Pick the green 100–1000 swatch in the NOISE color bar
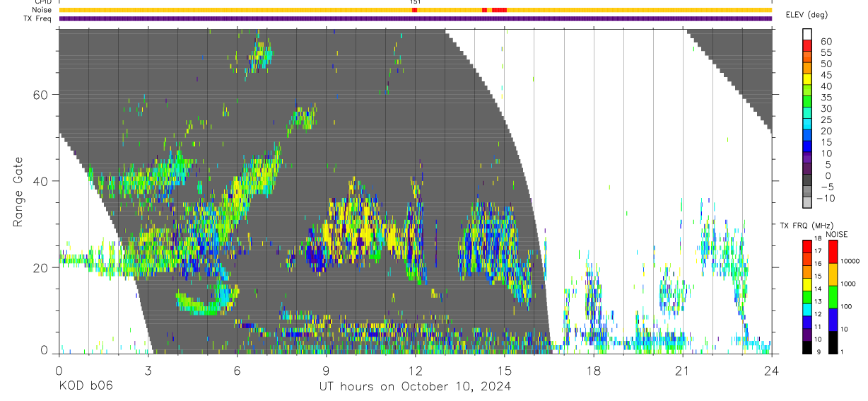 tap(833, 297)
